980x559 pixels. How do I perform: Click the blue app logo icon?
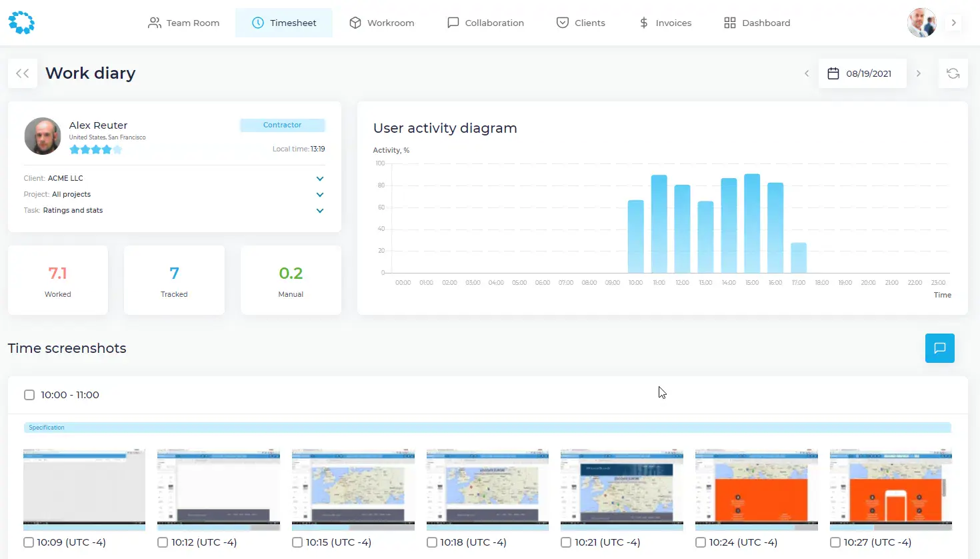pos(21,23)
